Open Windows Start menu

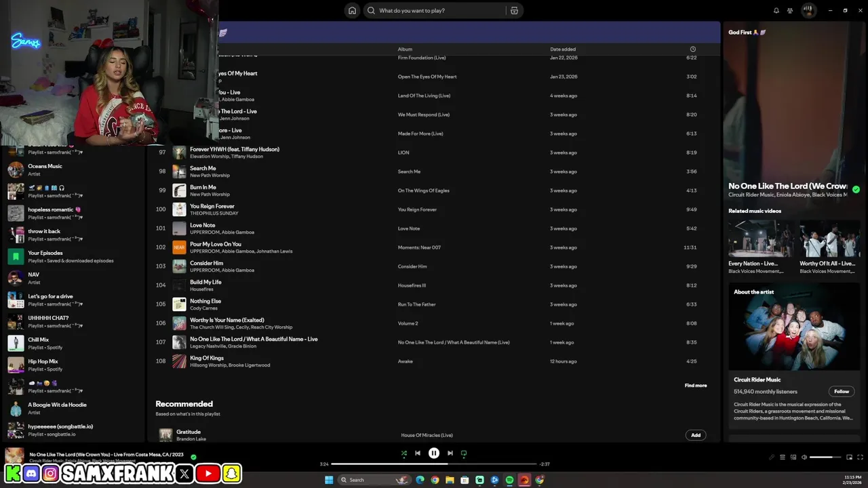(x=330, y=480)
